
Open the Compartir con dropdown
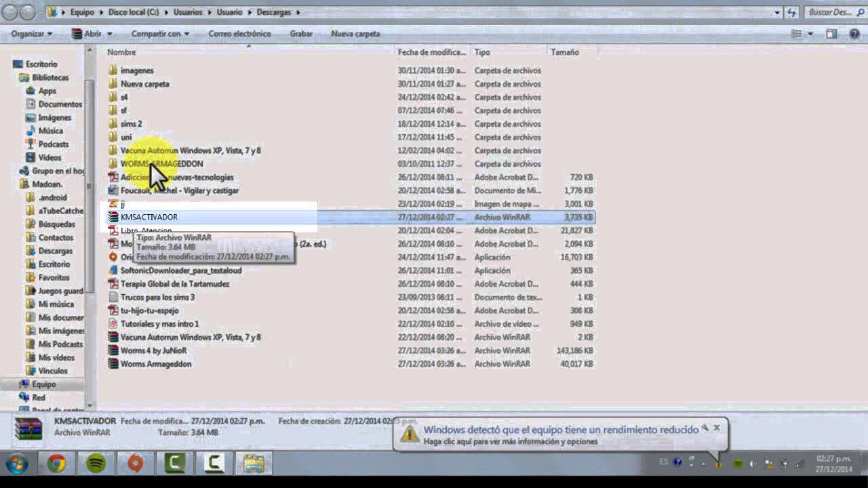[161, 34]
